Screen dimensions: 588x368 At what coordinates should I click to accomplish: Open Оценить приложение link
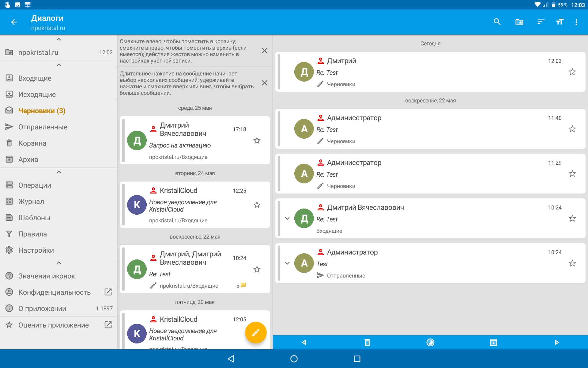click(54, 325)
